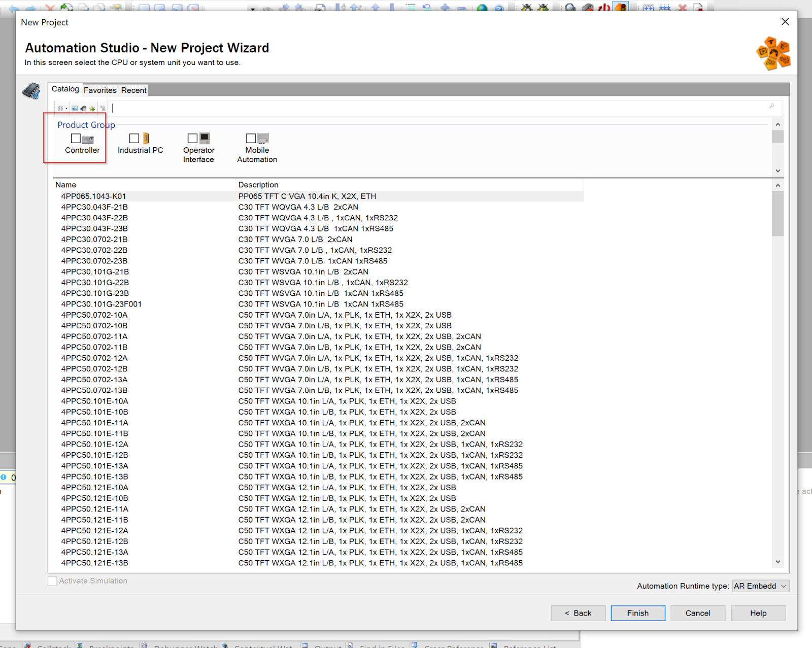The height and width of the screenshot is (648, 812).
Task: Click the Product Group pane scroll-down arrow
Action: 777,170
